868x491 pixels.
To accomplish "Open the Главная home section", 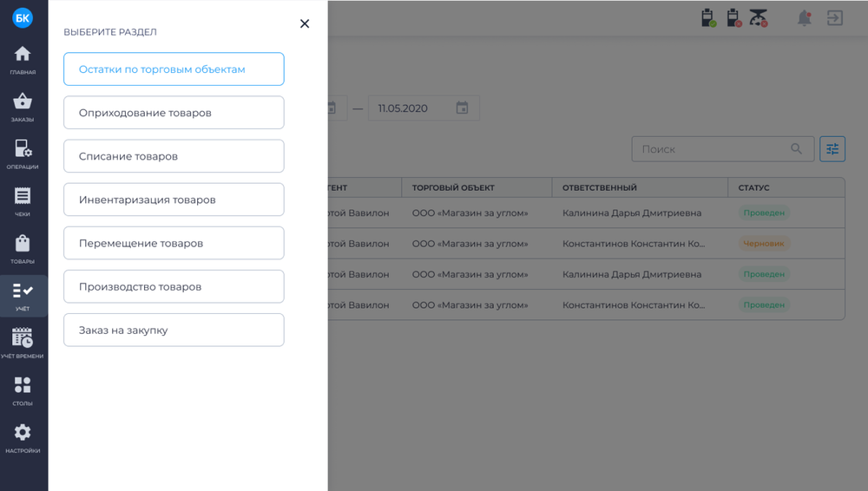I will point(23,60).
